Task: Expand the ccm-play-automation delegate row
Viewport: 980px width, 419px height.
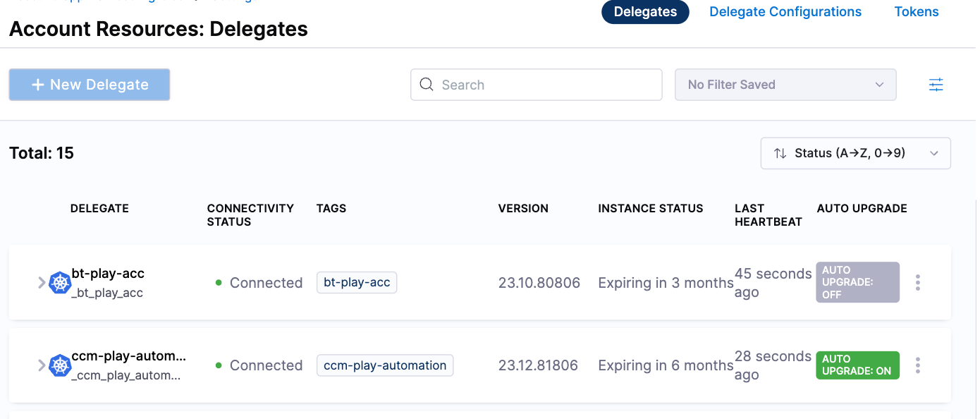Action: 42,365
